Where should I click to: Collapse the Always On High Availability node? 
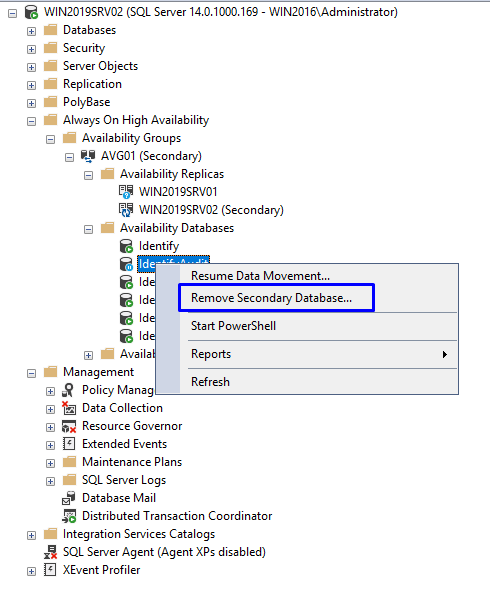[32, 121]
